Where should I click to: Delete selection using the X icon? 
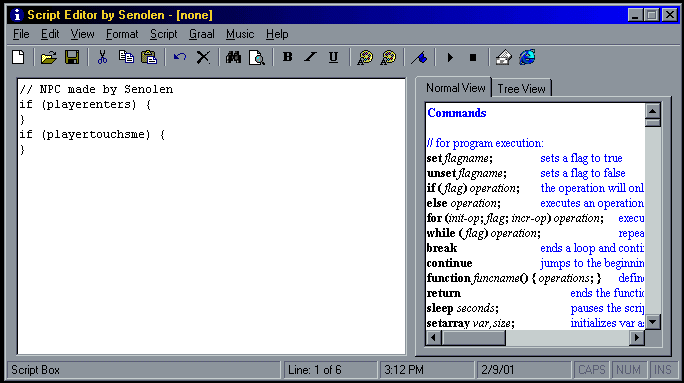[x=203, y=57]
